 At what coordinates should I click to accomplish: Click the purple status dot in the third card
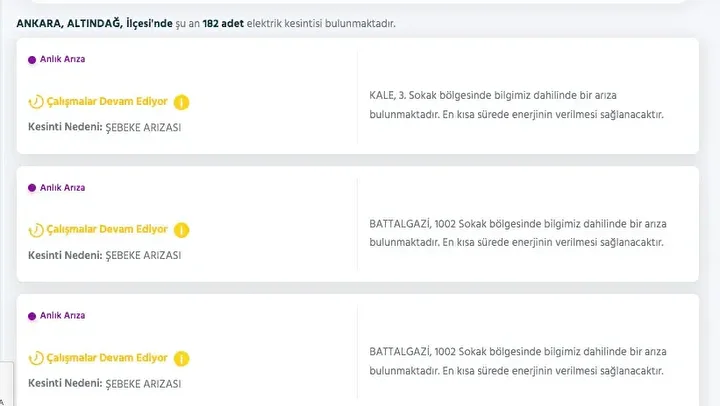(x=32, y=316)
